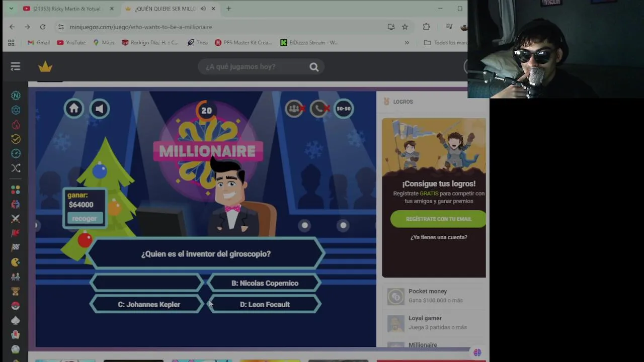Screen dimensions: 644x362
Task: Open a new browser tab
Action: pyautogui.click(x=228, y=9)
